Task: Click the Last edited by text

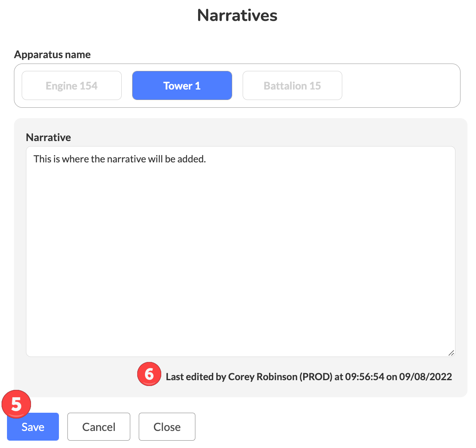Action: (196, 377)
